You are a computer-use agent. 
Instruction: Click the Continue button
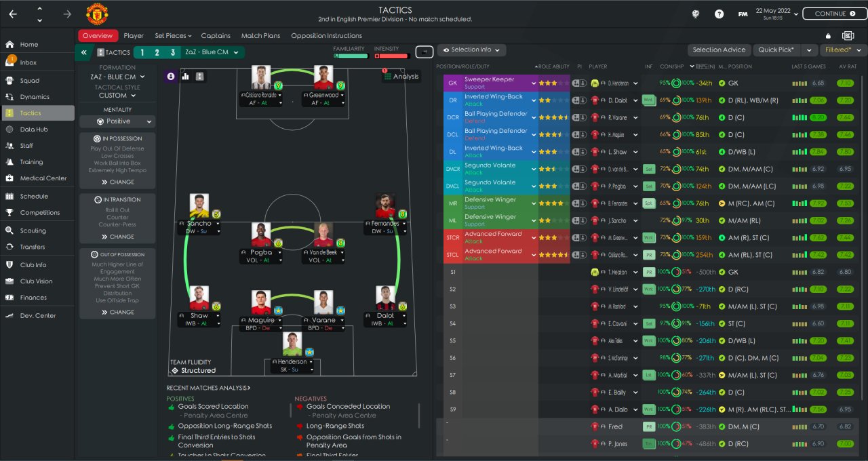click(x=834, y=14)
